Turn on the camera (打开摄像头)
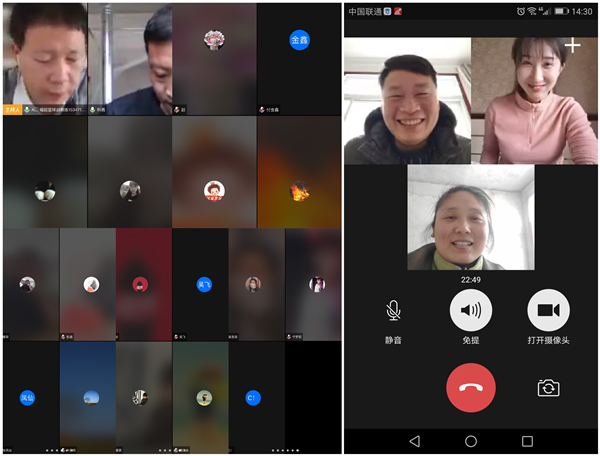This screenshot has height=456, width=600. 547,311
